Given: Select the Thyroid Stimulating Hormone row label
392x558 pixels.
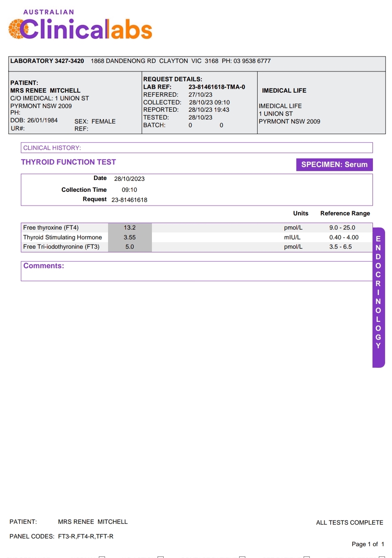Looking at the screenshot, I should [x=63, y=237].
